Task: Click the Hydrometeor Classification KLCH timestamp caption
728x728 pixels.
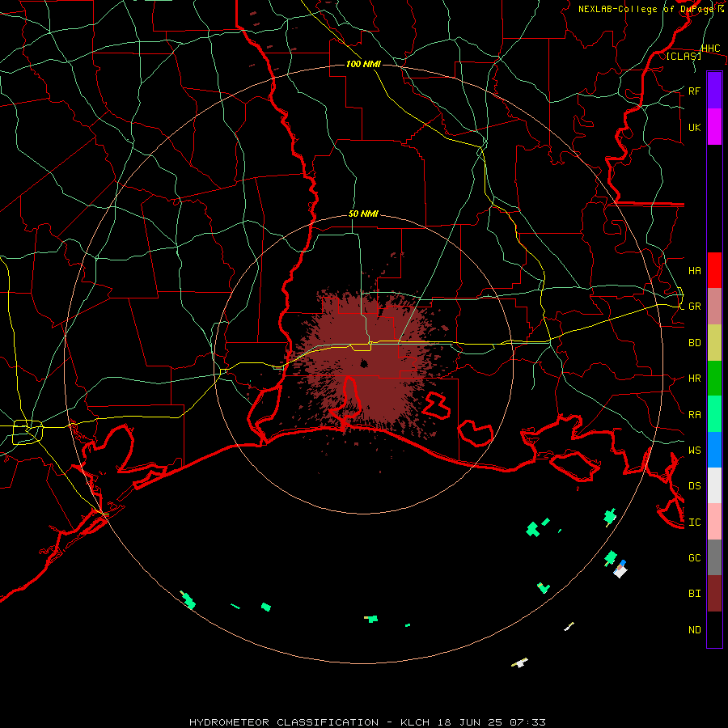Action: (367, 722)
